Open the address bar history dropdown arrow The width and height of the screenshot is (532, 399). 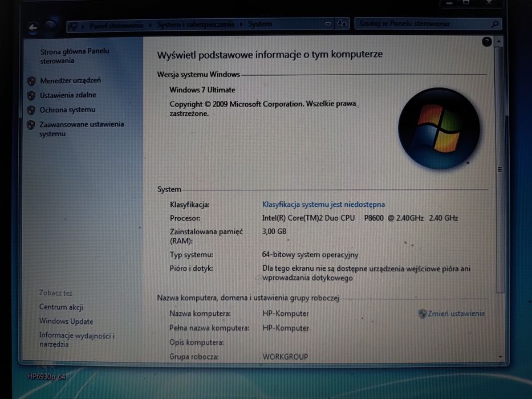click(328, 24)
